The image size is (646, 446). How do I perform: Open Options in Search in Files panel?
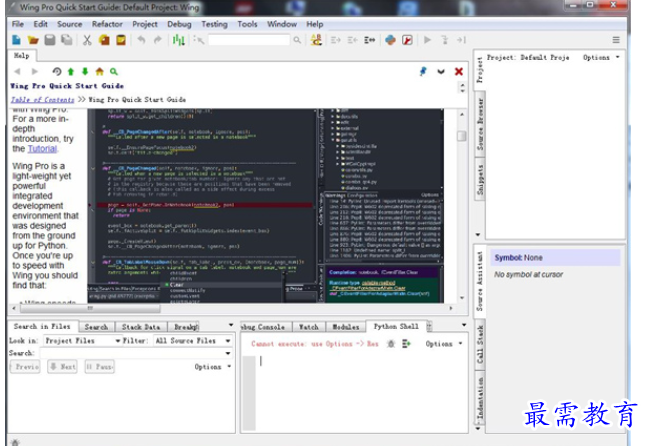tap(212, 367)
